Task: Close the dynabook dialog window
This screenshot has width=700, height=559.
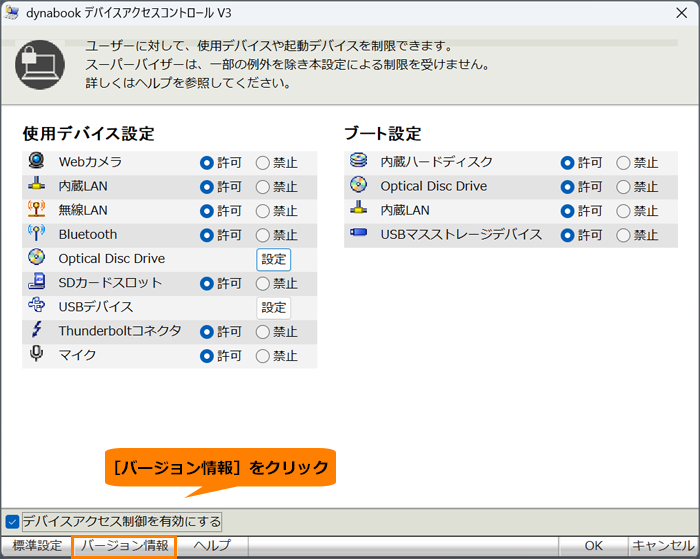Action: pos(682,13)
